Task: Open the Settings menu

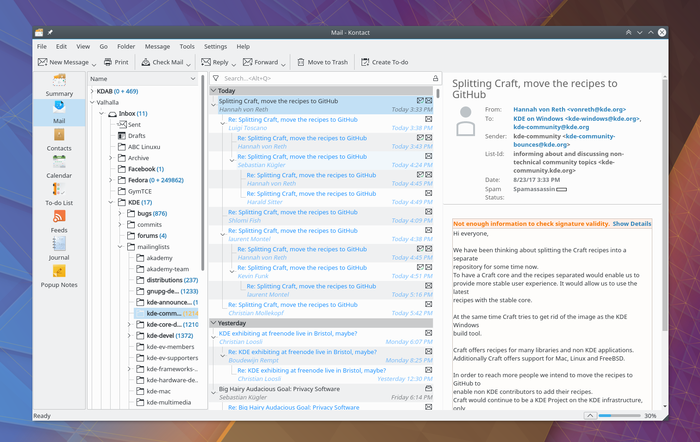Action: [x=215, y=46]
